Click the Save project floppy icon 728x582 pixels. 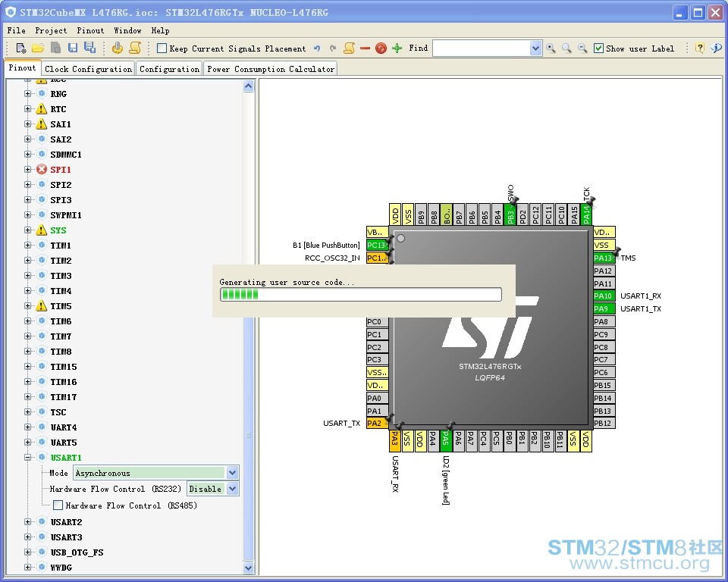pyautogui.click(x=73, y=48)
